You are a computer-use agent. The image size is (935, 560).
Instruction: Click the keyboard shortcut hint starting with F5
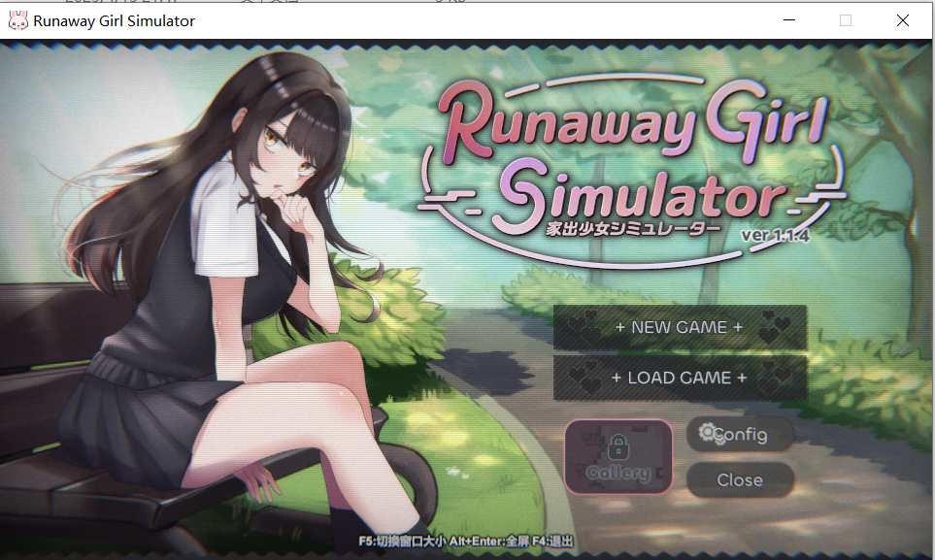(x=466, y=542)
